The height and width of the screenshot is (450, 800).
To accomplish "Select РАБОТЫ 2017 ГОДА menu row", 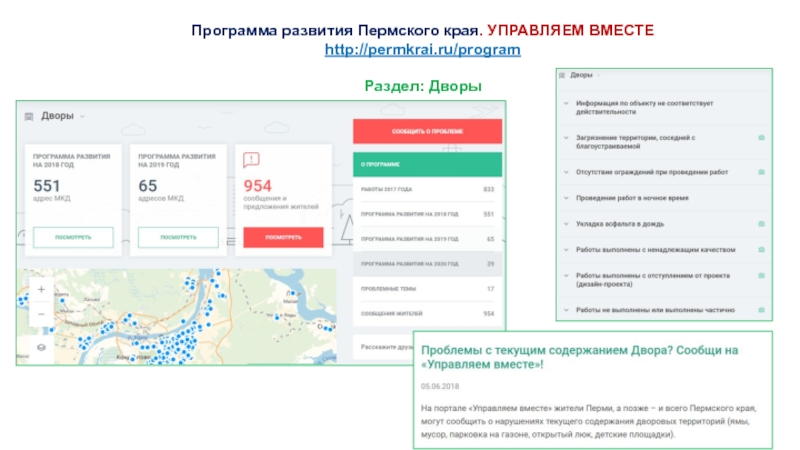I will pyautogui.click(x=427, y=189).
